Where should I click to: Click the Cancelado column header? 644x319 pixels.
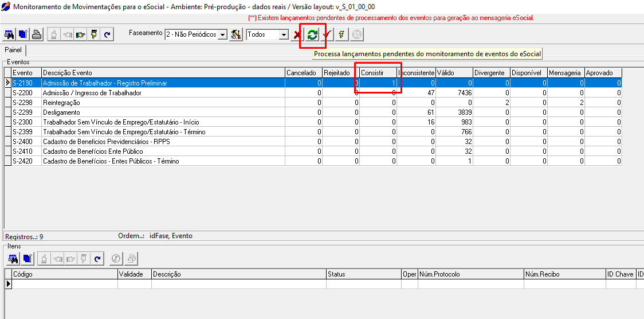pos(304,73)
